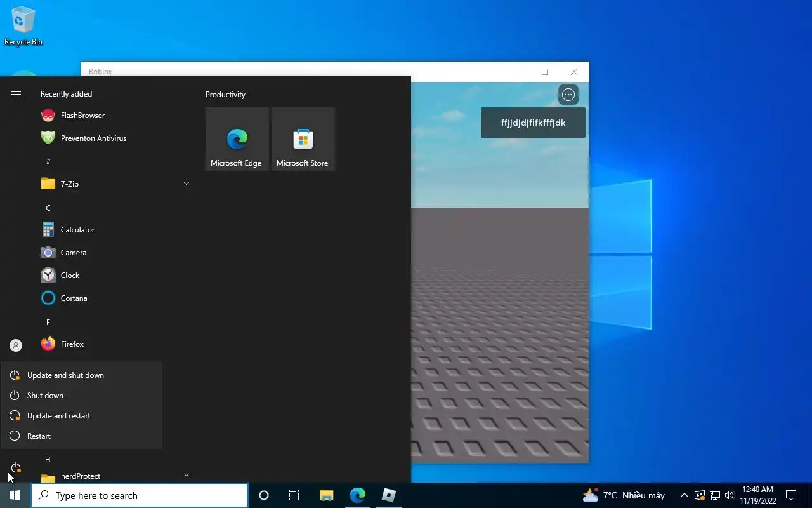The height and width of the screenshot is (508, 812).
Task: Open the Recycle Bin desktop icon
Action: point(23,26)
